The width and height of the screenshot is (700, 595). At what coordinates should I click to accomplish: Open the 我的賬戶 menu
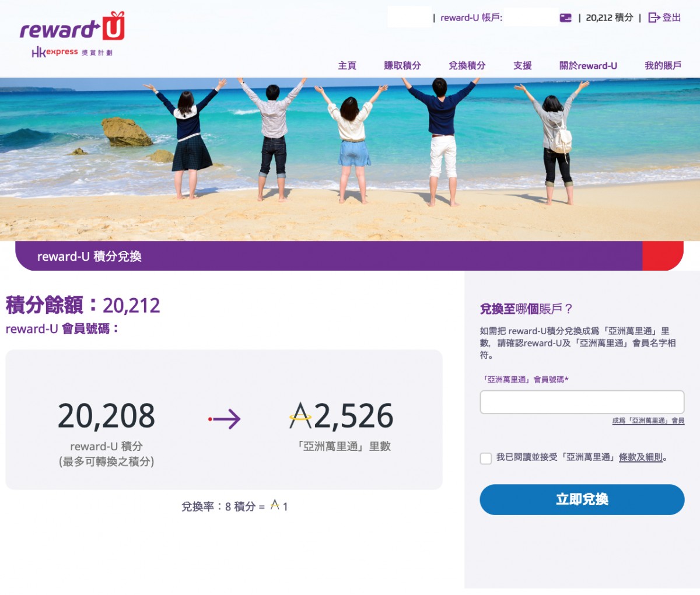(663, 66)
